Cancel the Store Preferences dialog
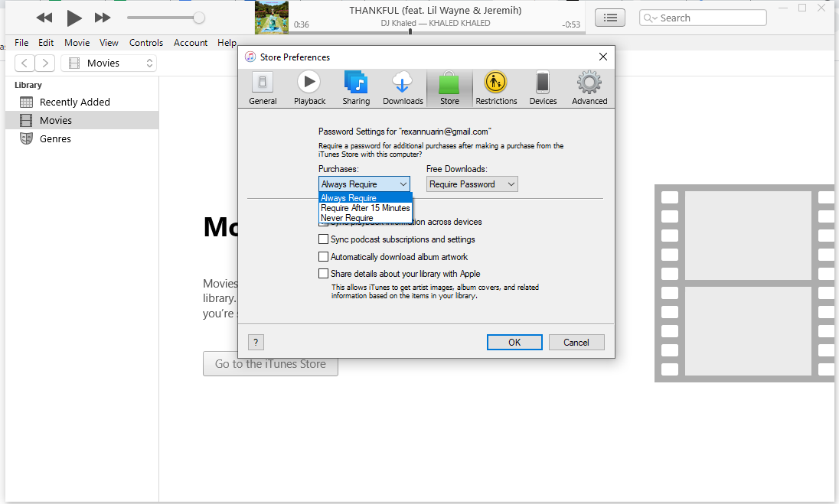Viewport: 839px width, 504px height. [x=576, y=343]
